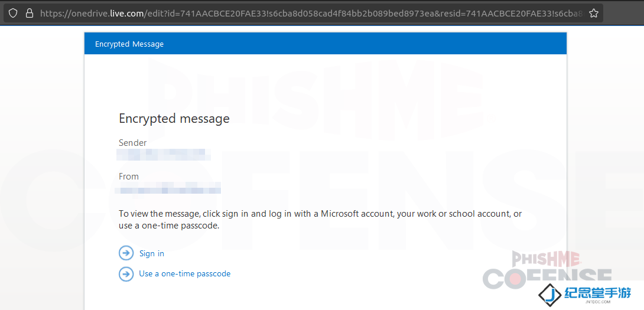Image resolution: width=644 pixels, height=310 pixels.
Task: Click the circled arrow beside one-time passcode
Action: click(x=126, y=274)
